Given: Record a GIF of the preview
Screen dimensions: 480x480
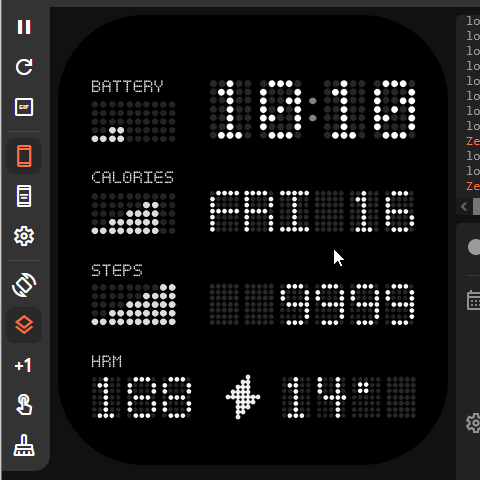Looking at the screenshot, I should click(24, 107).
